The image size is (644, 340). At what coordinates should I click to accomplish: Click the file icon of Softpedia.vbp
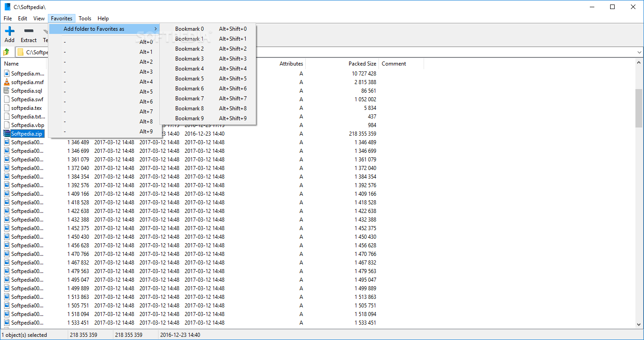point(6,125)
